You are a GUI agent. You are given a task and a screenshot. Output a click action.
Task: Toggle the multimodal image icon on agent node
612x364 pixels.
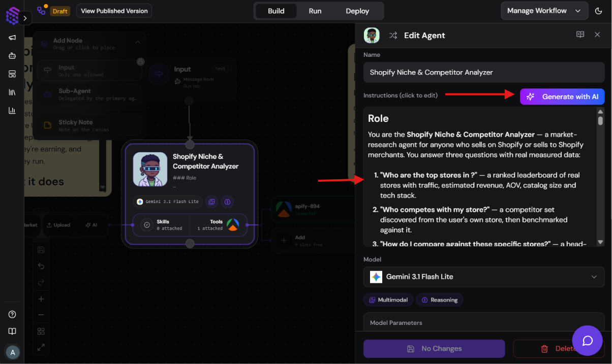[x=212, y=202]
